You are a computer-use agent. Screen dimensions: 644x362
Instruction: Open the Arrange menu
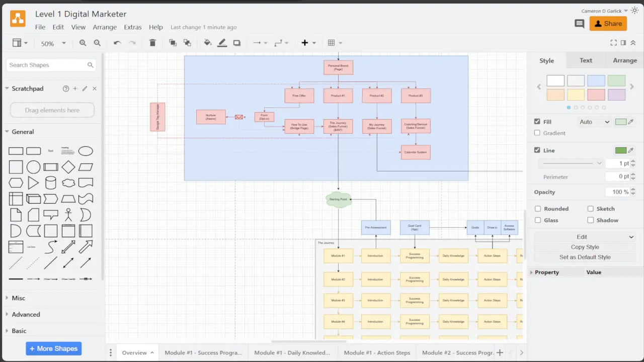click(x=105, y=27)
